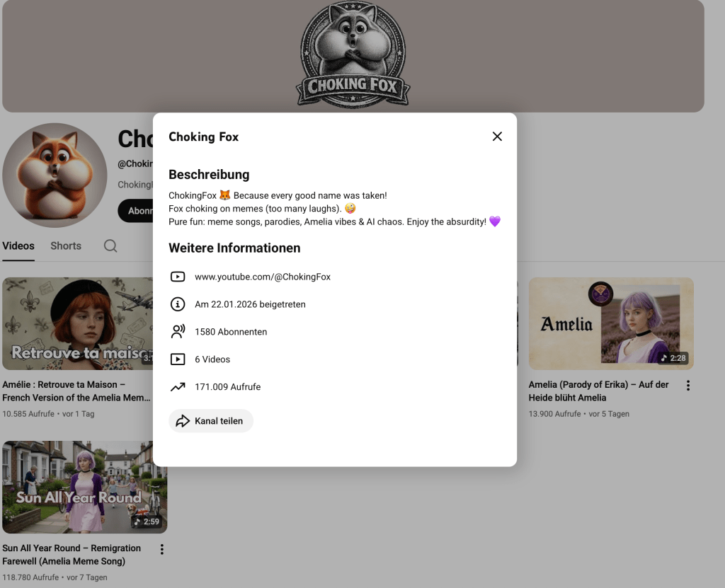
Task: Click the channel search magnifier icon
Action: [110, 246]
